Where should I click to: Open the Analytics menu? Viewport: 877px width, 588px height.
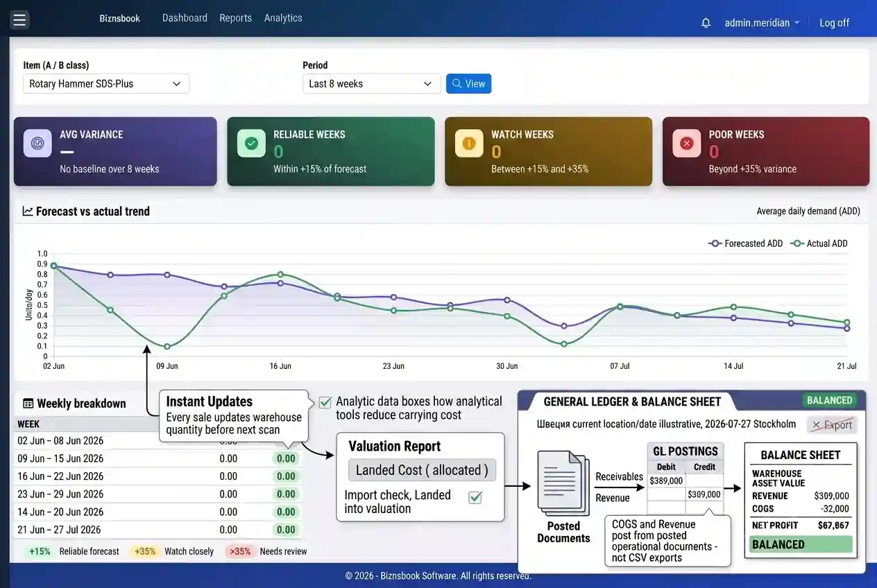click(283, 18)
